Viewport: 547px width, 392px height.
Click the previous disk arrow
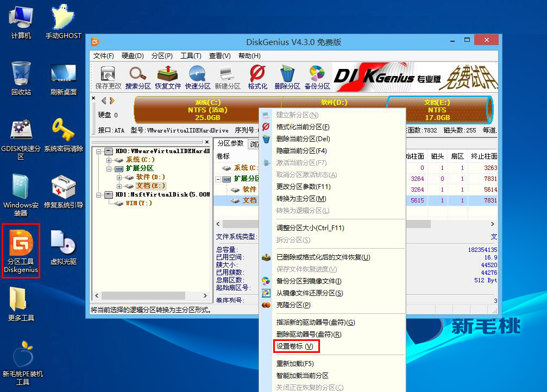(x=104, y=101)
